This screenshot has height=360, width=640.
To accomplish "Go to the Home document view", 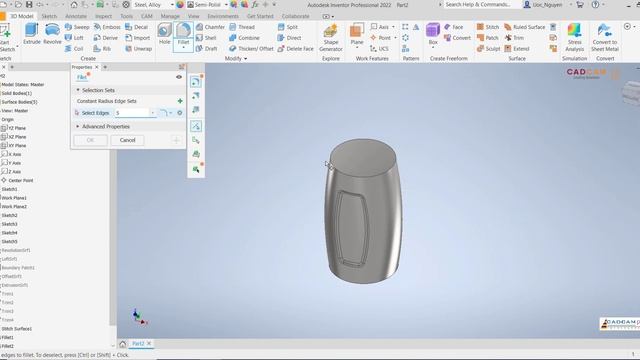I will click(x=122, y=344).
